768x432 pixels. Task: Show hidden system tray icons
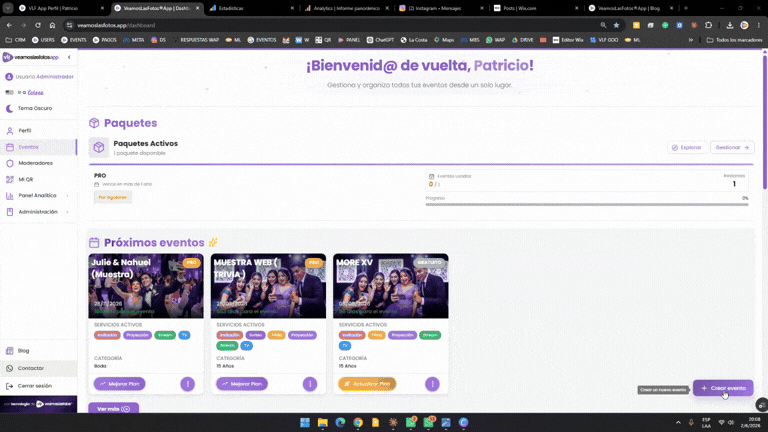coord(678,422)
